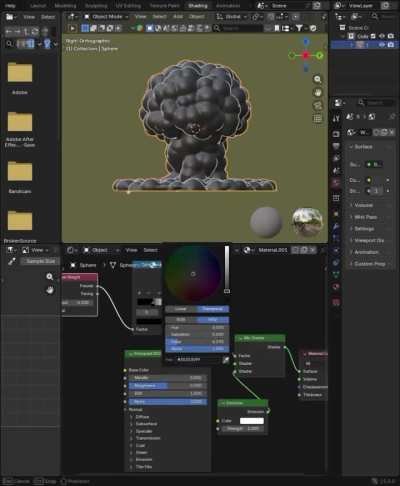The width and height of the screenshot is (400, 486).
Task: Toggle the Collection exclude checkbox in outliner
Action: [373, 36]
